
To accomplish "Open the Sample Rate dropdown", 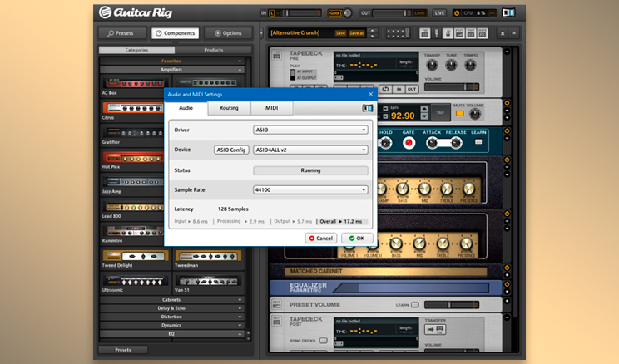I will click(x=309, y=190).
